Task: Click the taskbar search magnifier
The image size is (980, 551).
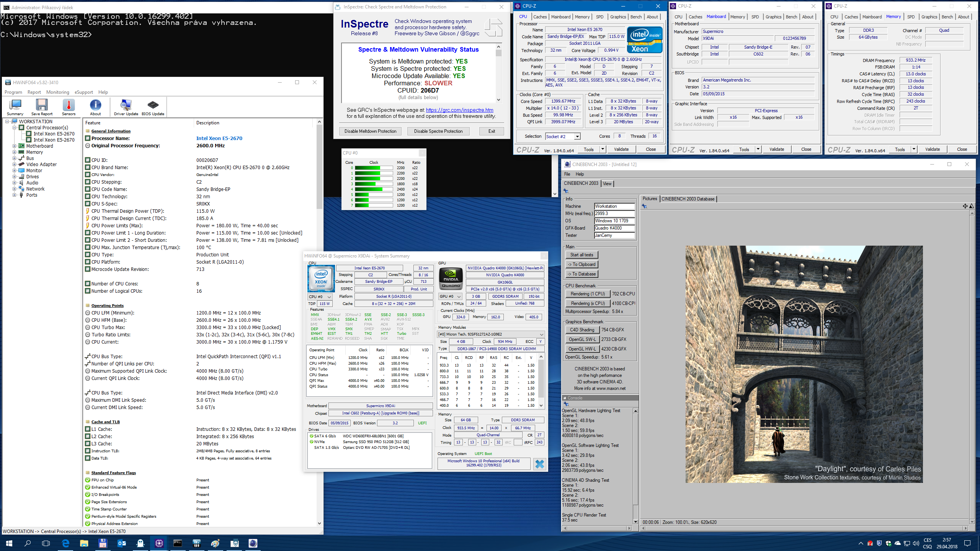Action: click(x=28, y=543)
